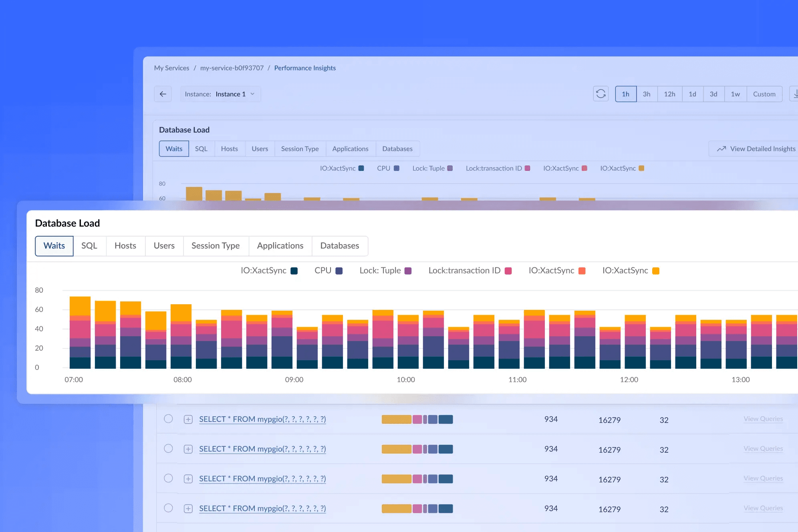Click the CPU legend color square
Image resolution: width=798 pixels, height=532 pixels.
coord(339,271)
